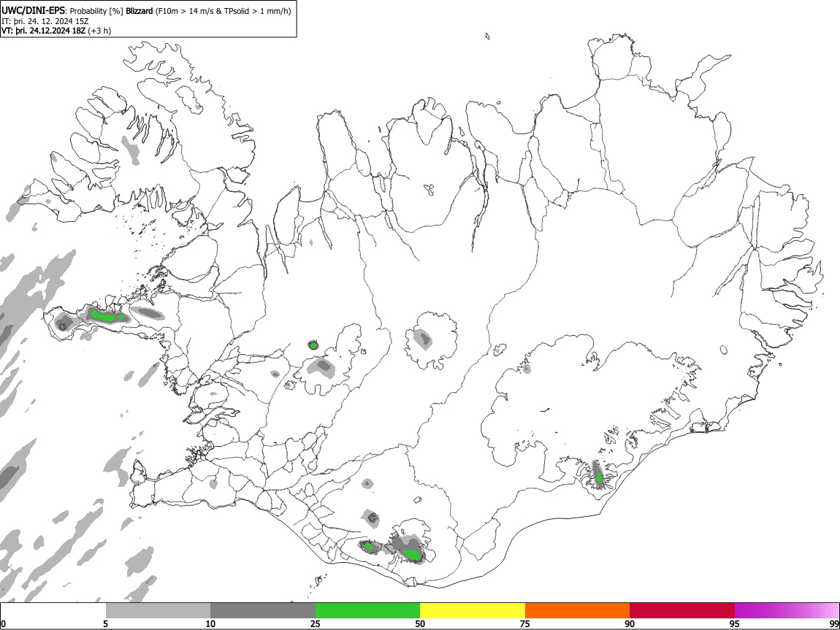Image resolution: width=840 pixels, height=630 pixels.
Task: Click the legend value 25
Action: pos(316,623)
